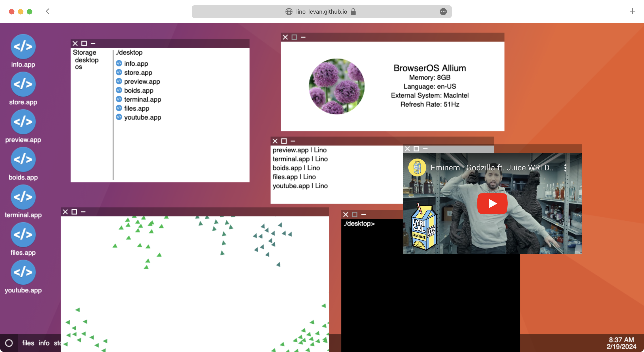The height and width of the screenshot is (352, 644).
Task: Go back with browser back arrow
Action: (x=48, y=11)
